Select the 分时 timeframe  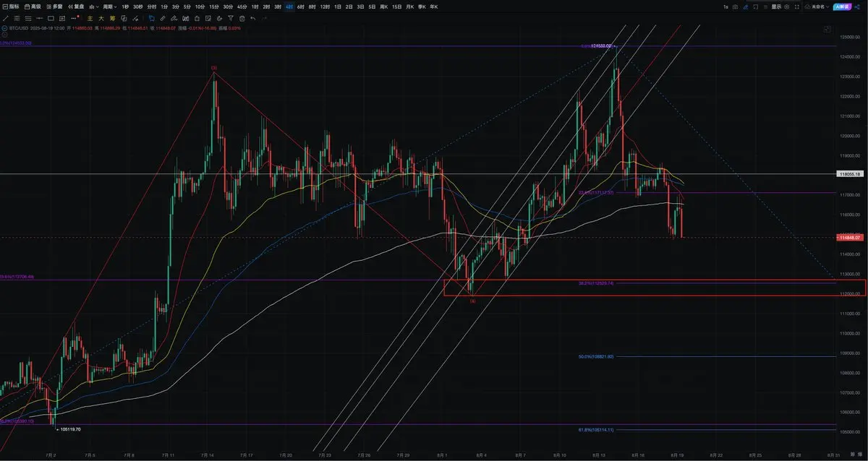point(151,7)
